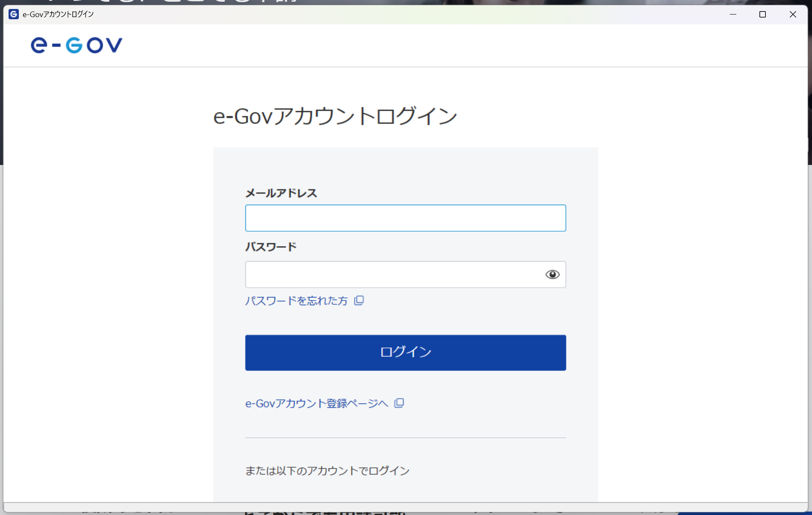812x515 pixels.
Task: Click the e-Gov app icon in title bar
Action: (x=14, y=14)
